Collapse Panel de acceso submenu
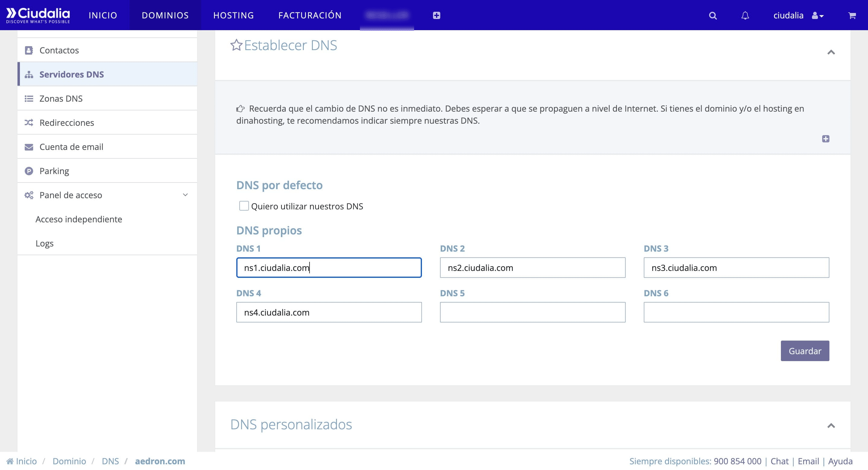The width and height of the screenshot is (868, 470). point(185,195)
